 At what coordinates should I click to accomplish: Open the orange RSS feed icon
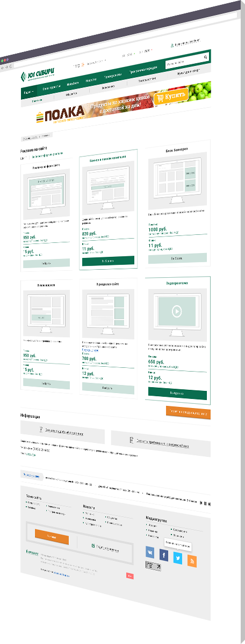pyautogui.click(x=192, y=561)
